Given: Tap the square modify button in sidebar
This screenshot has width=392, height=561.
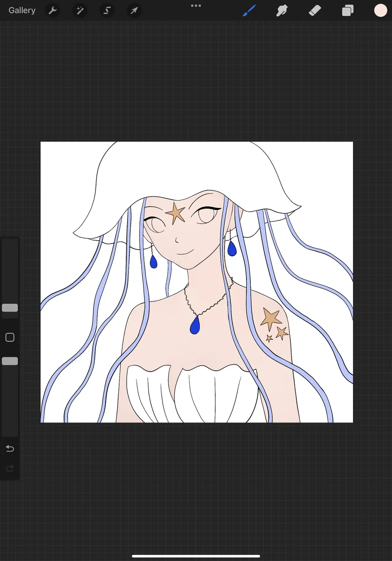Looking at the screenshot, I should [x=10, y=337].
